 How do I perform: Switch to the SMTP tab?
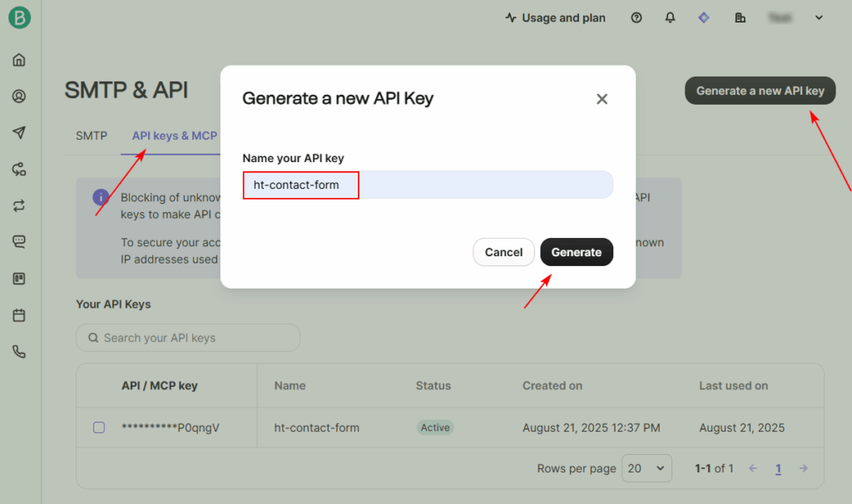click(92, 136)
